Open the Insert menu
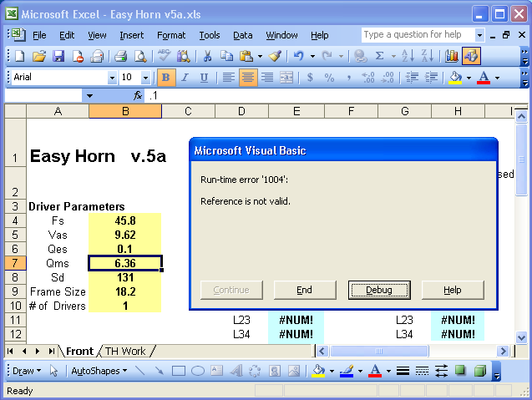Image resolution: width=532 pixels, height=400 pixels. pyautogui.click(x=132, y=35)
